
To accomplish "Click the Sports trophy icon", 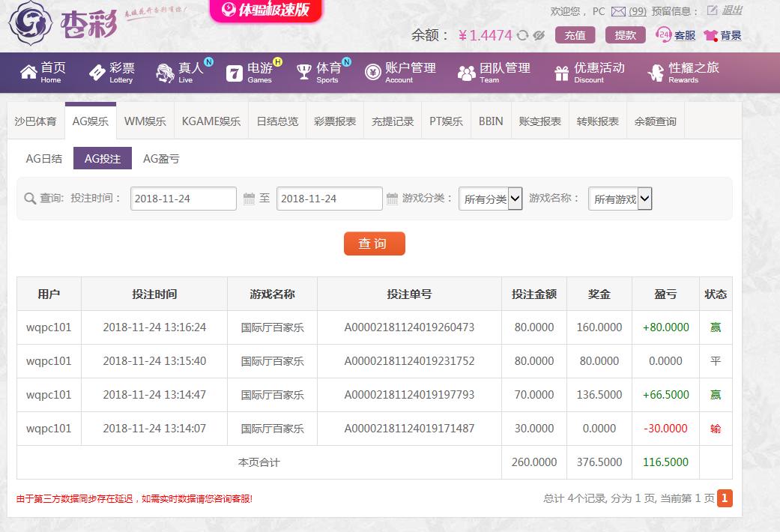I will [303, 72].
